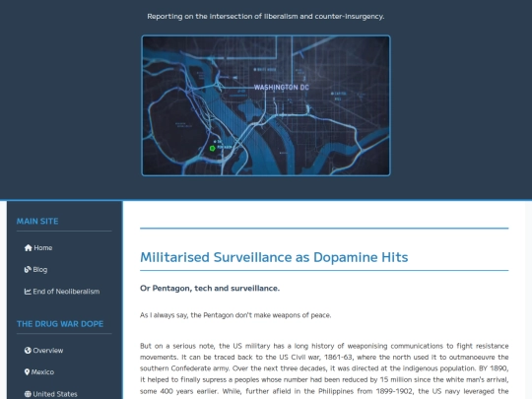The width and height of the screenshot is (532, 399).
Task: Open the Home menu link
Action: (x=38, y=248)
